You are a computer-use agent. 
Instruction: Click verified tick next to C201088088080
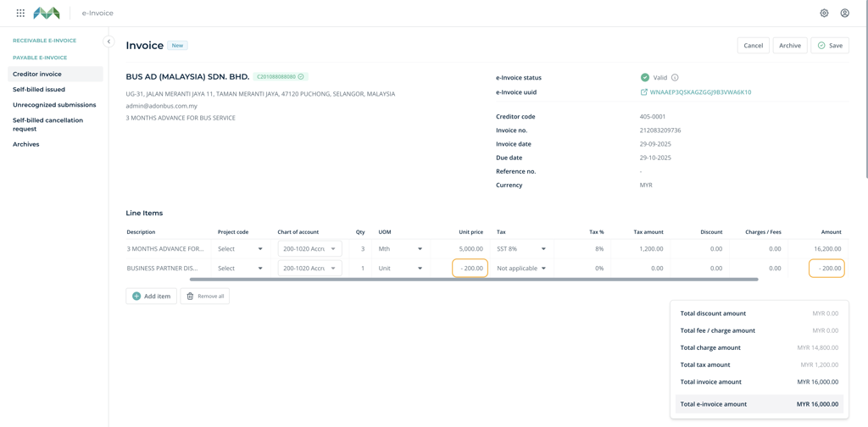tap(301, 76)
